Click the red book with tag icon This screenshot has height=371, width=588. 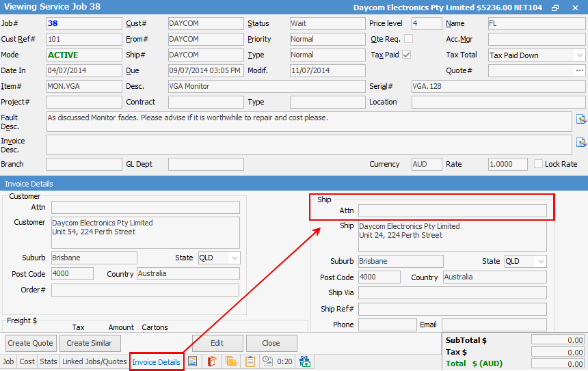click(x=212, y=361)
